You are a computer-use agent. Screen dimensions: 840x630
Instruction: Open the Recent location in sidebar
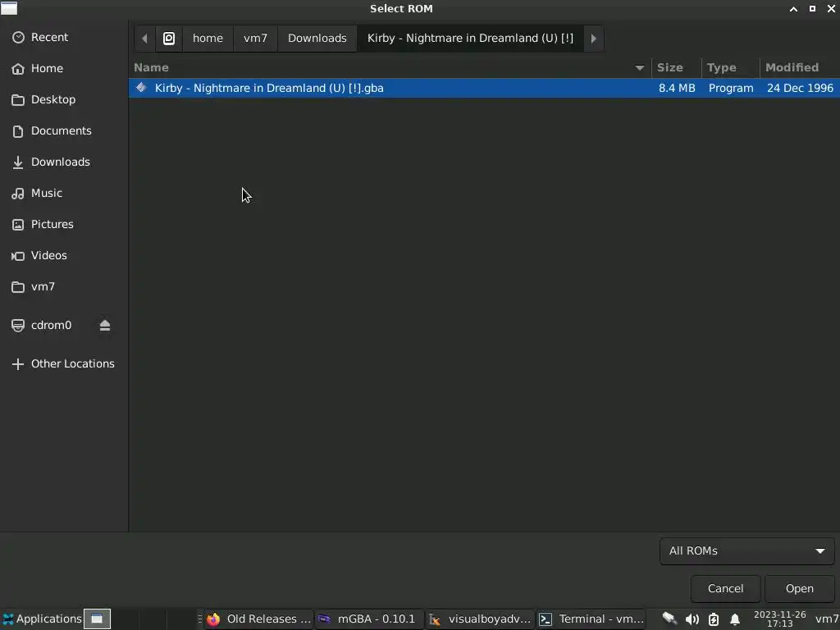64,38
